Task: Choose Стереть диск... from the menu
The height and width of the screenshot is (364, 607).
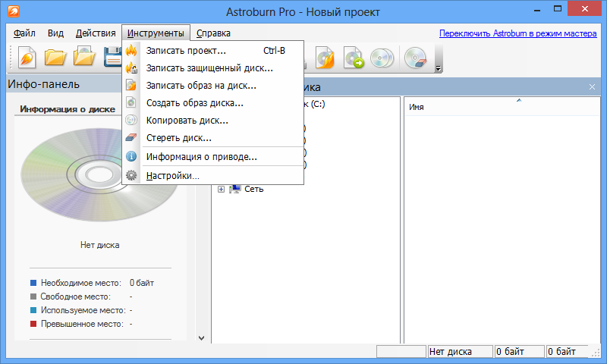Action: click(213, 138)
